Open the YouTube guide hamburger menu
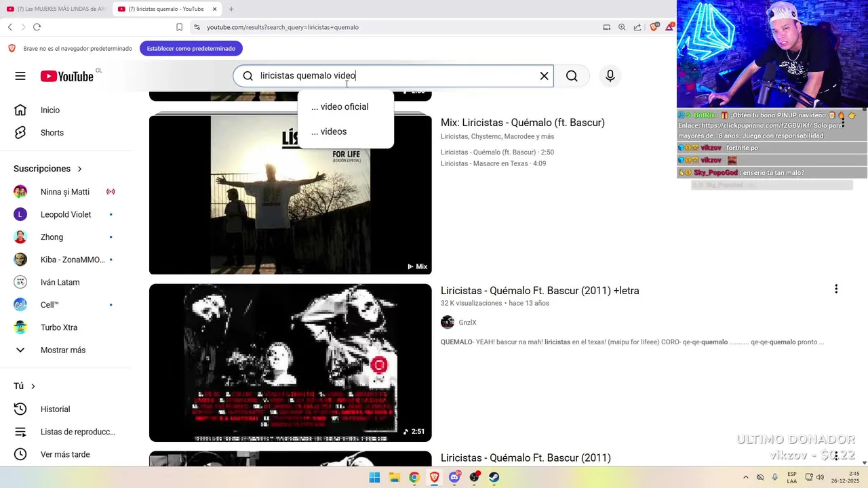Viewport: 868px width, 488px height. pos(20,76)
